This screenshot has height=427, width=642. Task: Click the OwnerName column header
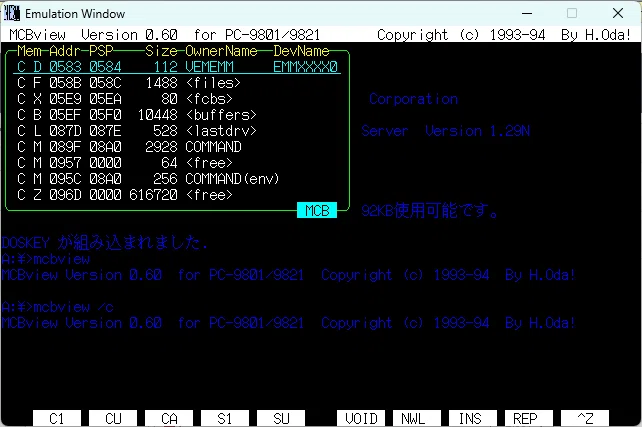point(221,51)
